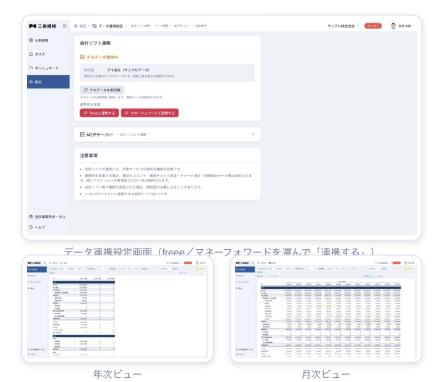Open the user avatar menu
444x382 pixels.
coord(401,26)
